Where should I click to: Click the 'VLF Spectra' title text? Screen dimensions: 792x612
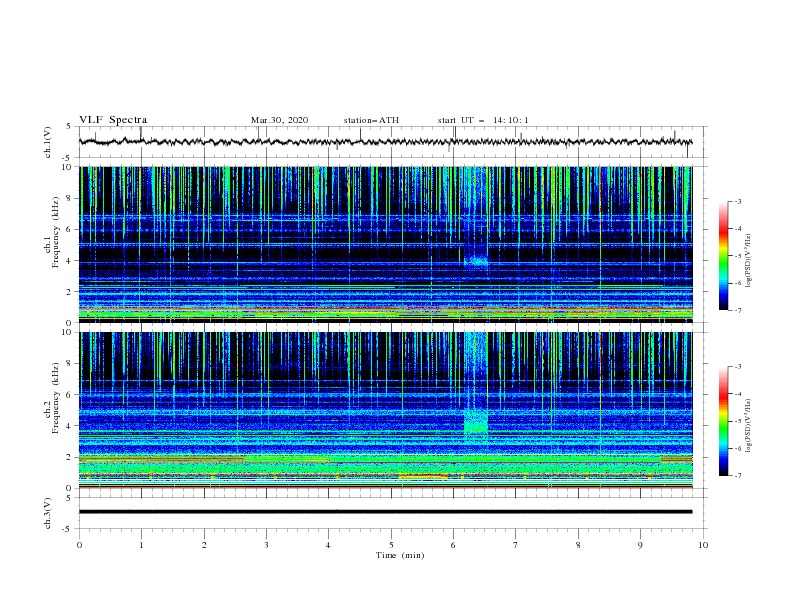click(113, 120)
